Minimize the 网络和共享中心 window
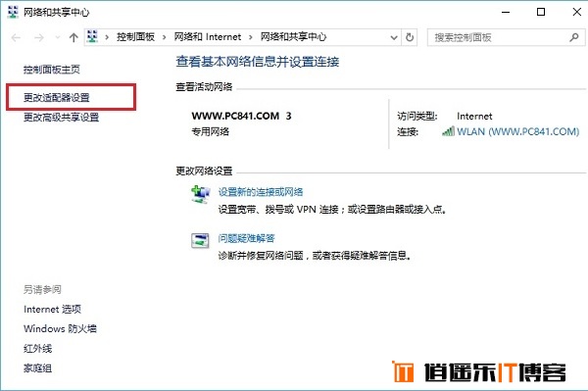588x391 pixels. point(506,12)
